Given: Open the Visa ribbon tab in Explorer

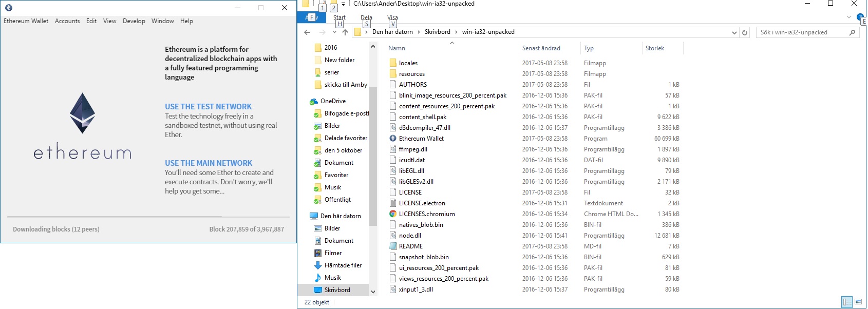Looking at the screenshot, I should 393,17.
